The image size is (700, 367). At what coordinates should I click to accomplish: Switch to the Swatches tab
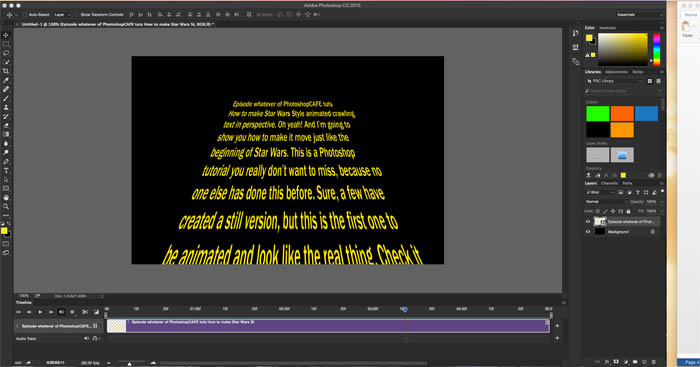tap(607, 28)
